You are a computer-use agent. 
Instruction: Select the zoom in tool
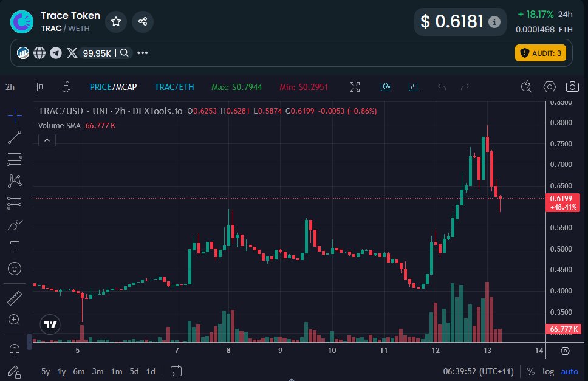click(14, 320)
